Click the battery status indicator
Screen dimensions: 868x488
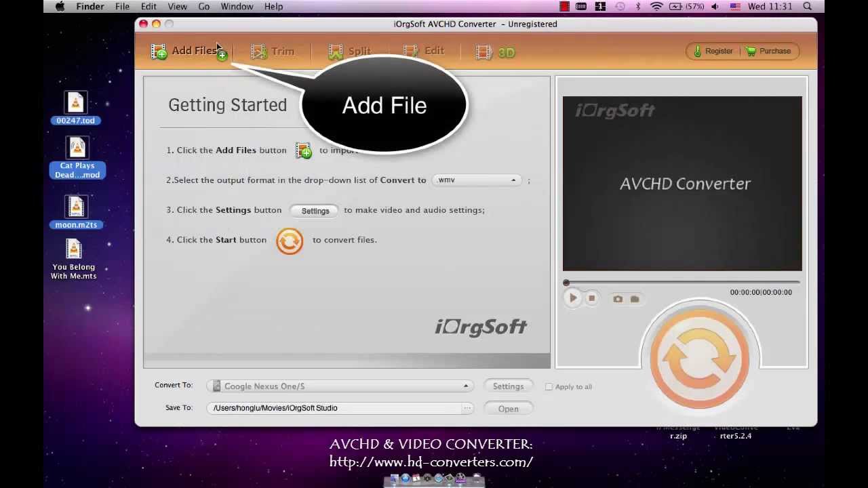686,7
